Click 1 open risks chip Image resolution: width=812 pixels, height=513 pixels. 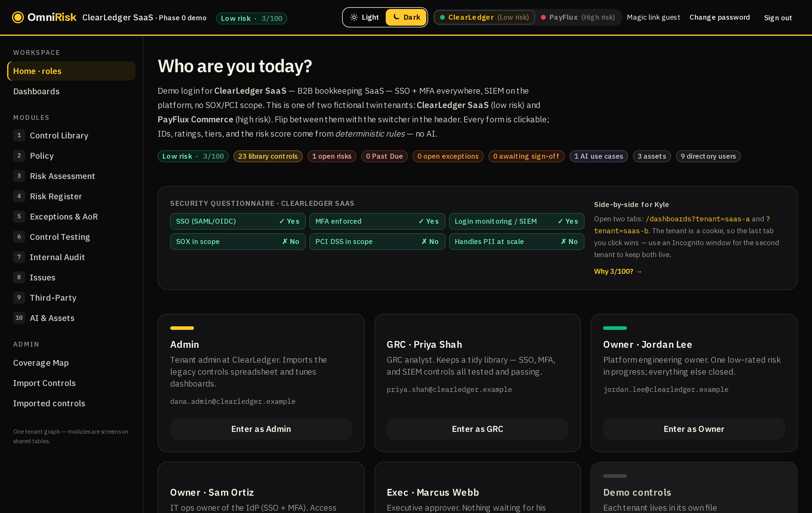(331, 156)
